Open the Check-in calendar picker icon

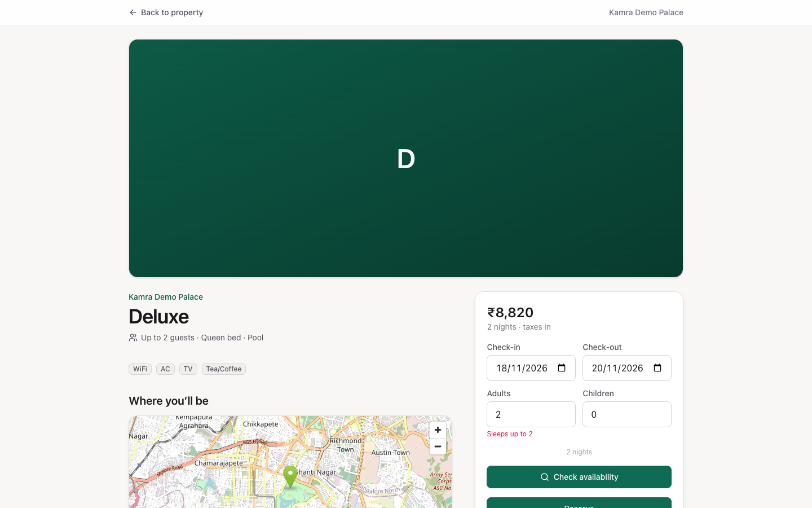point(562,368)
